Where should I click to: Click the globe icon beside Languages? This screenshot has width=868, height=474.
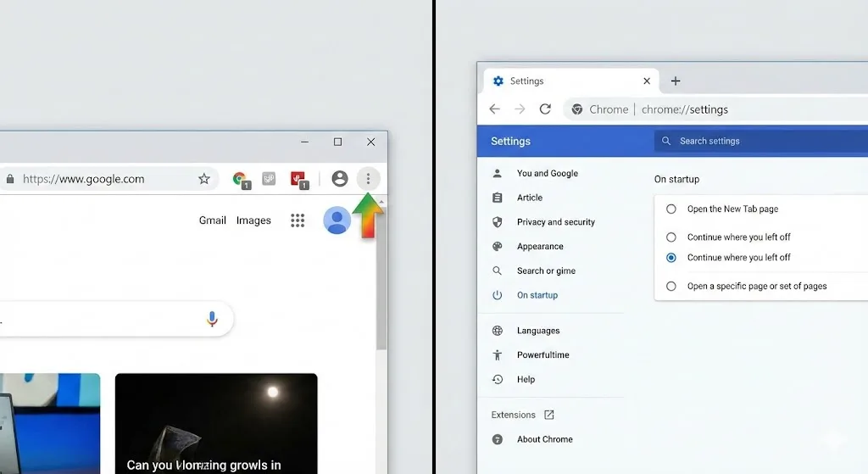point(497,331)
